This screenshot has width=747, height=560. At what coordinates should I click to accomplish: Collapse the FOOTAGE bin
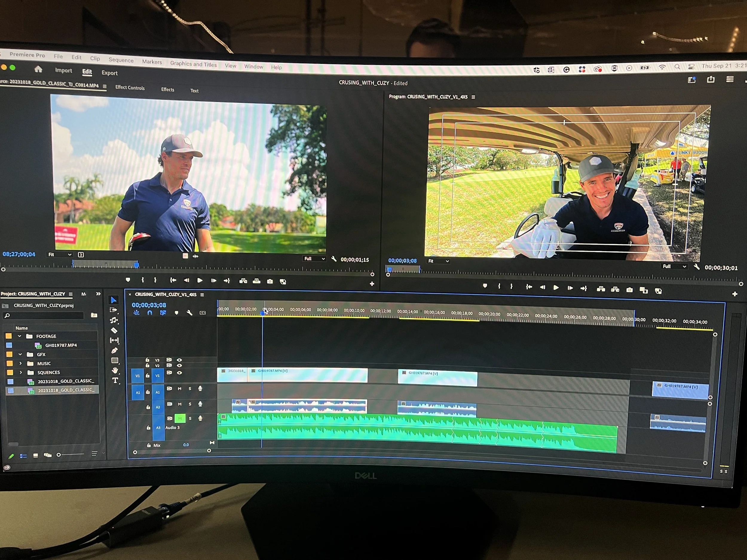(x=20, y=336)
